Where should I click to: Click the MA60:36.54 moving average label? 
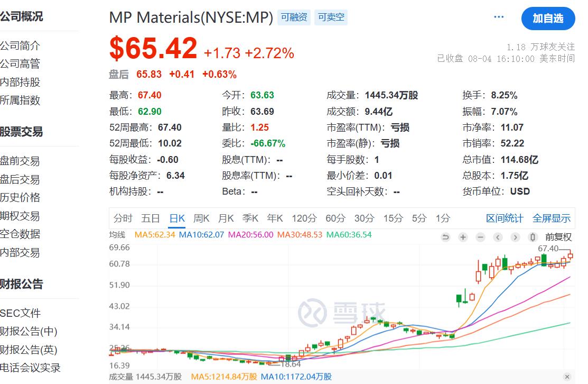pyautogui.click(x=349, y=235)
